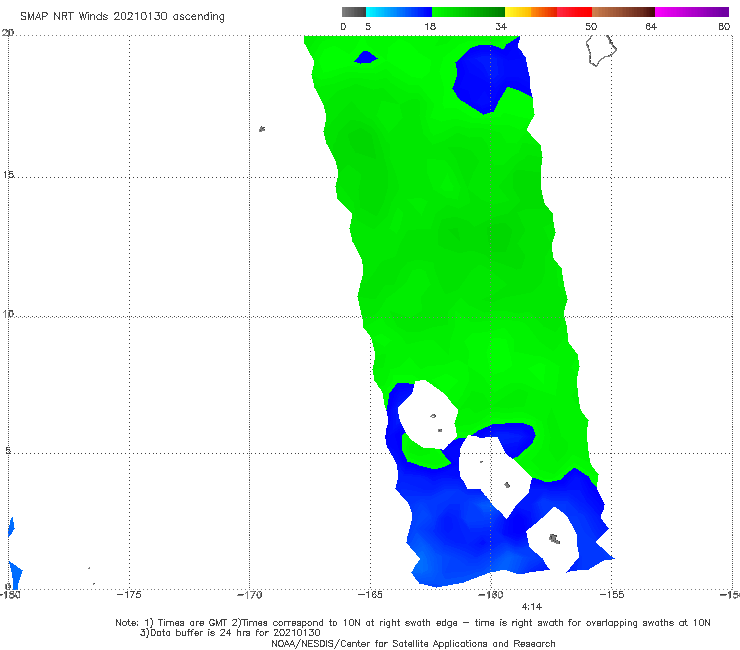
Task: Click the note line starting 'Note: 1) Times are GMT'
Action: [412, 623]
